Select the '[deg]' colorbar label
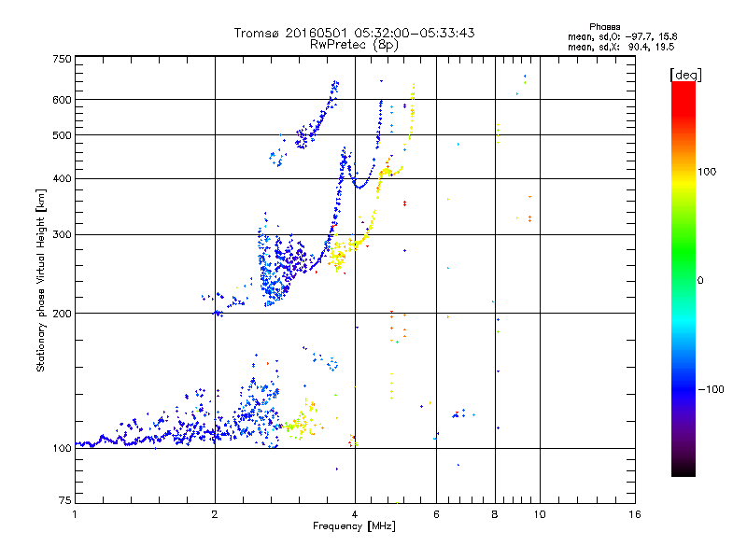The width and height of the screenshot is (747, 560). 685,75
